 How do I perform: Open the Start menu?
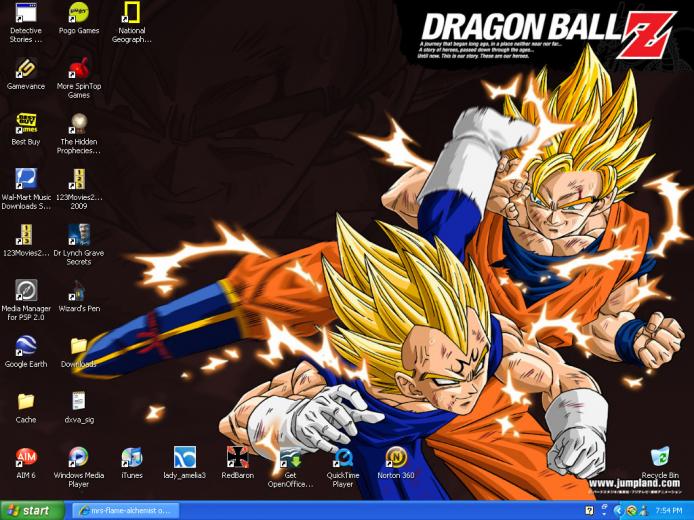point(32,511)
